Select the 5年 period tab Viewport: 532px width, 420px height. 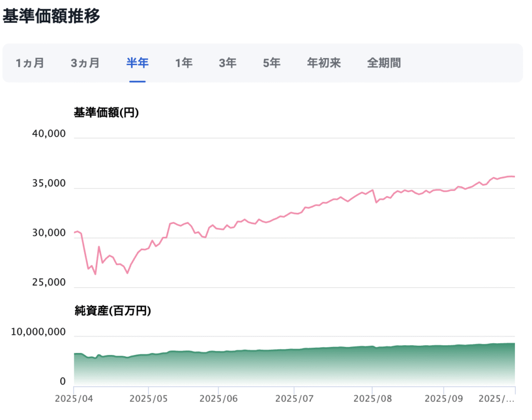pos(272,63)
